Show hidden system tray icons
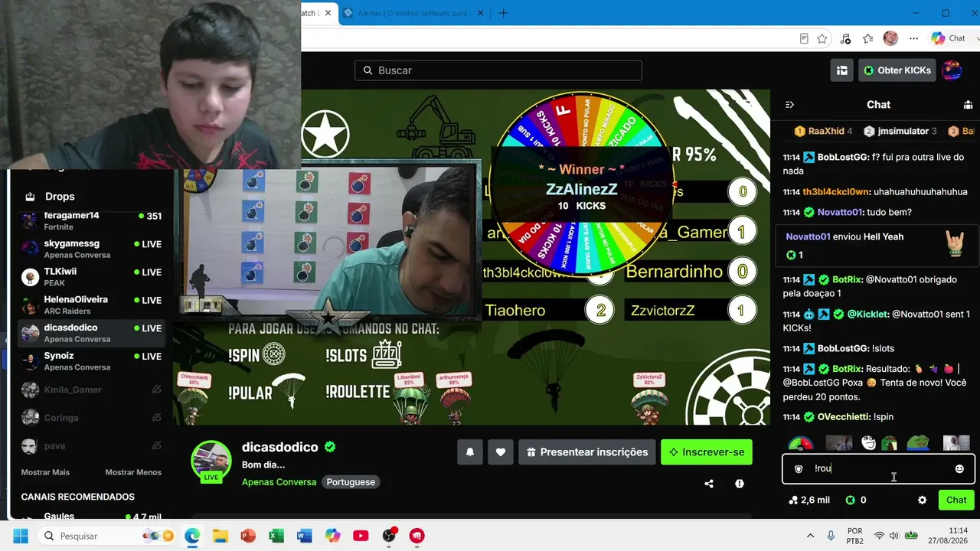This screenshot has width=980, height=551. pos(811,536)
